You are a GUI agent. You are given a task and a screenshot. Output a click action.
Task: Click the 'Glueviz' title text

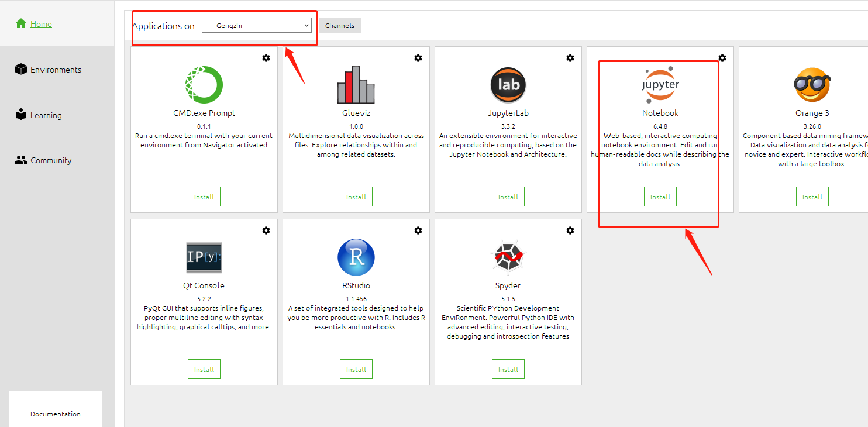356,113
